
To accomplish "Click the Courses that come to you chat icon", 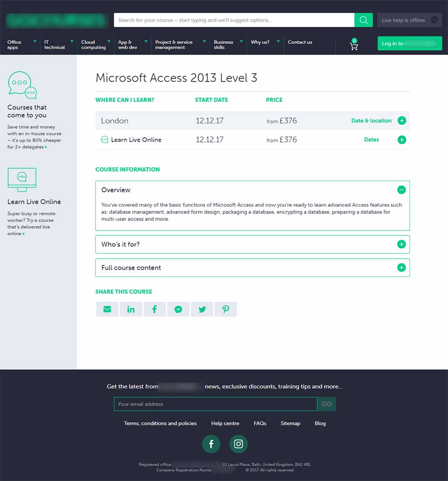I will [22, 85].
